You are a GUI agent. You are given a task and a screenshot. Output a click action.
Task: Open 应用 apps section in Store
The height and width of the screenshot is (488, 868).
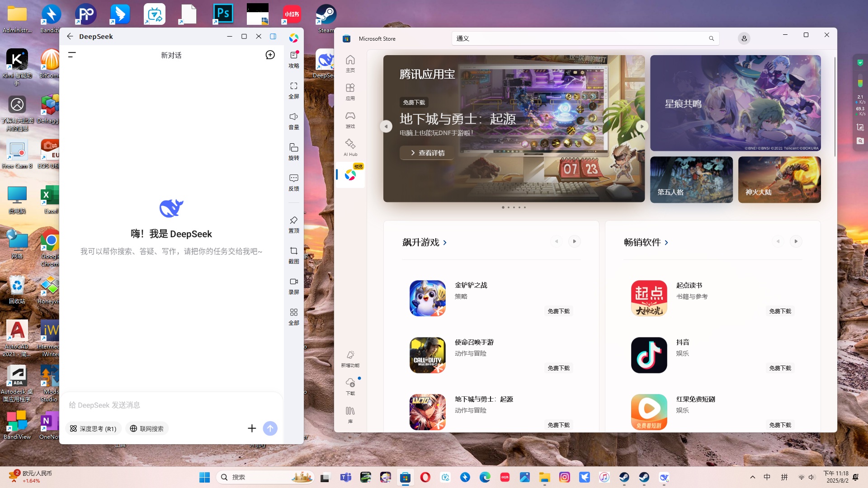point(350,92)
